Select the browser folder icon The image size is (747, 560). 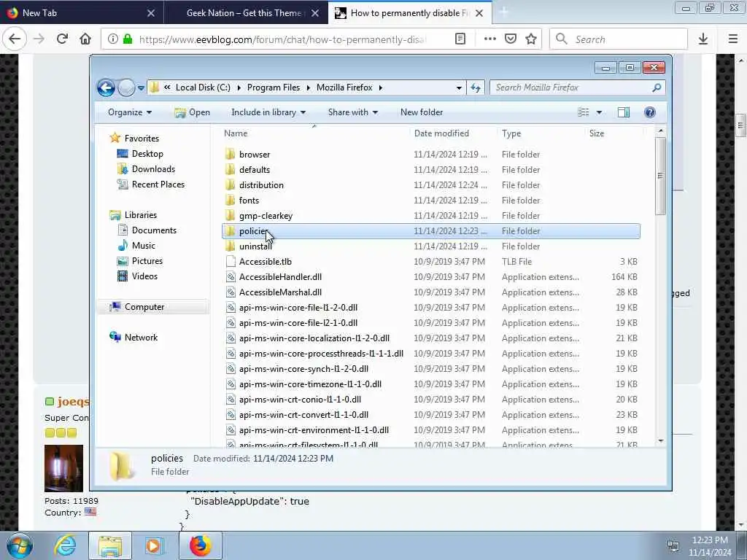coord(230,155)
